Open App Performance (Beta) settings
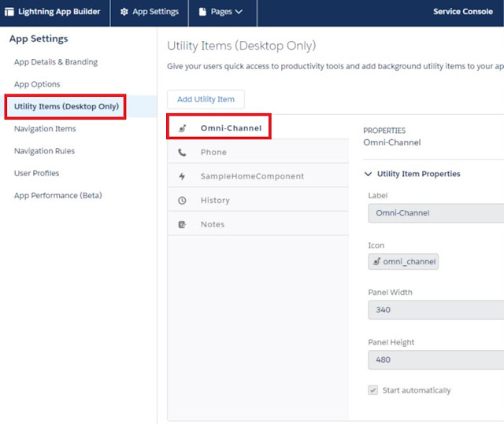 [57, 195]
